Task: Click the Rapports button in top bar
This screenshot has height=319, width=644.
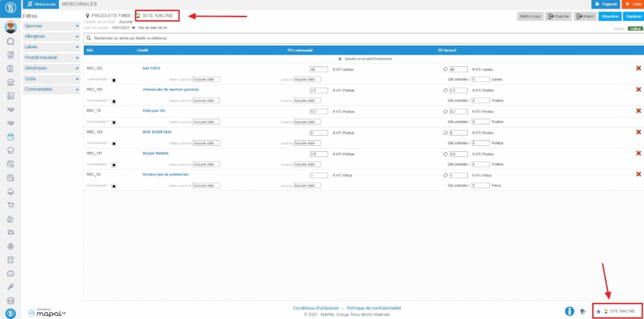Action: pos(604,4)
